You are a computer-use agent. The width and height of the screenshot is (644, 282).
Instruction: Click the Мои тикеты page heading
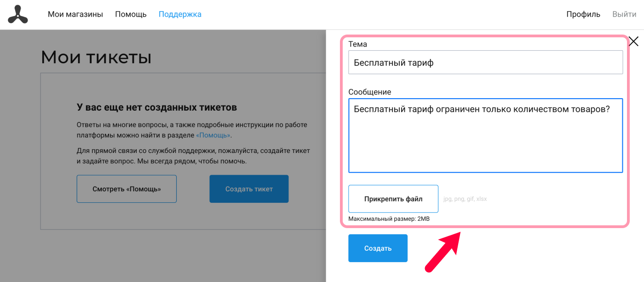click(96, 57)
